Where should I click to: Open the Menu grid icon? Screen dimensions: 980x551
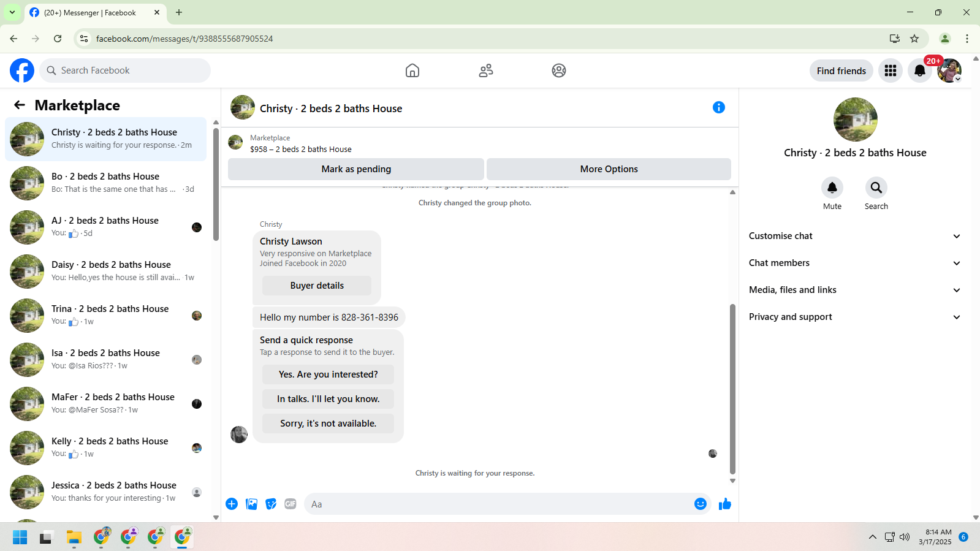click(891, 70)
